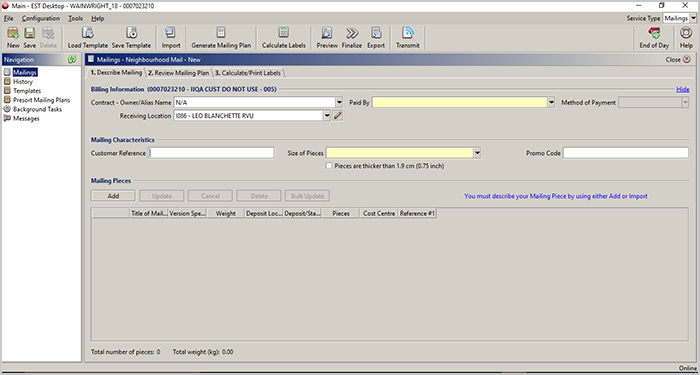Focus the Promo Code input field

(626, 153)
